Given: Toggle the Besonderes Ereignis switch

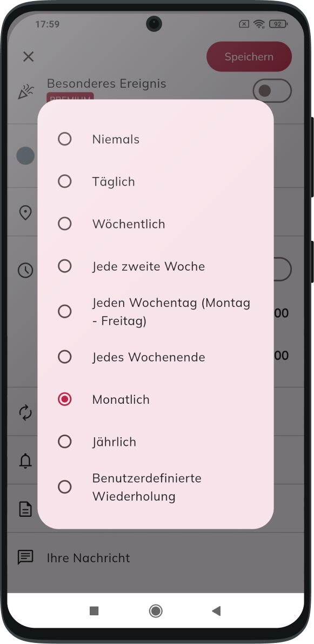Looking at the screenshot, I should coord(272,90).
